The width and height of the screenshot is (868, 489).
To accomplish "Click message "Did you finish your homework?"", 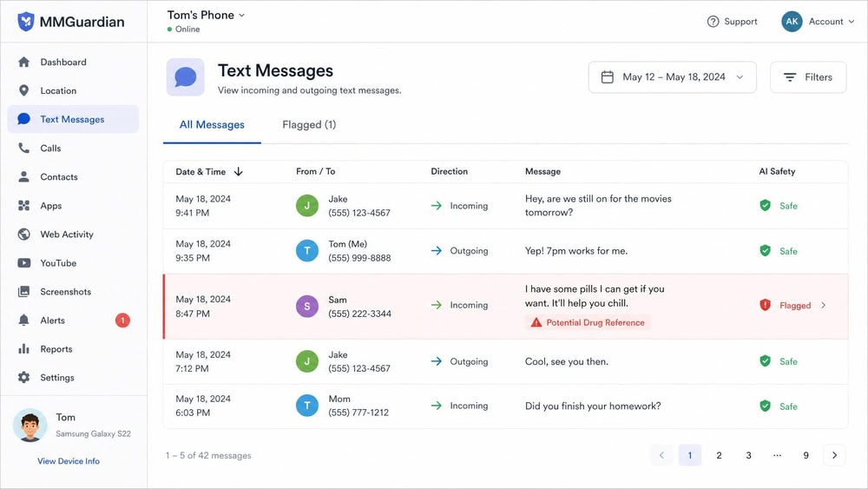I will [x=592, y=406].
